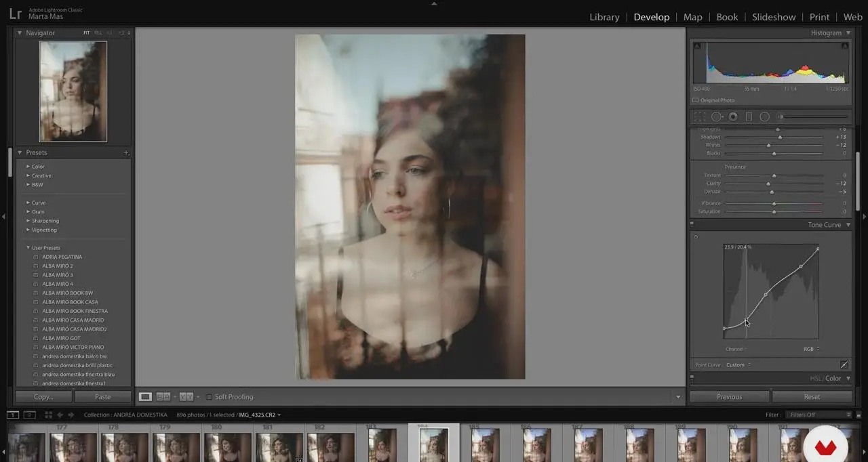
Task: Open the Point Curve Custom dropdown
Action: click(x=738, y=365)
